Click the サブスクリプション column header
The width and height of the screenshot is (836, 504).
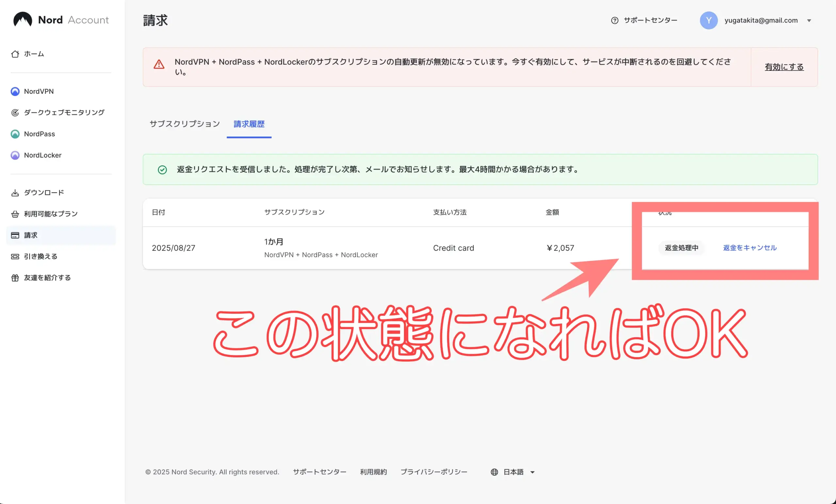[294, 212]
